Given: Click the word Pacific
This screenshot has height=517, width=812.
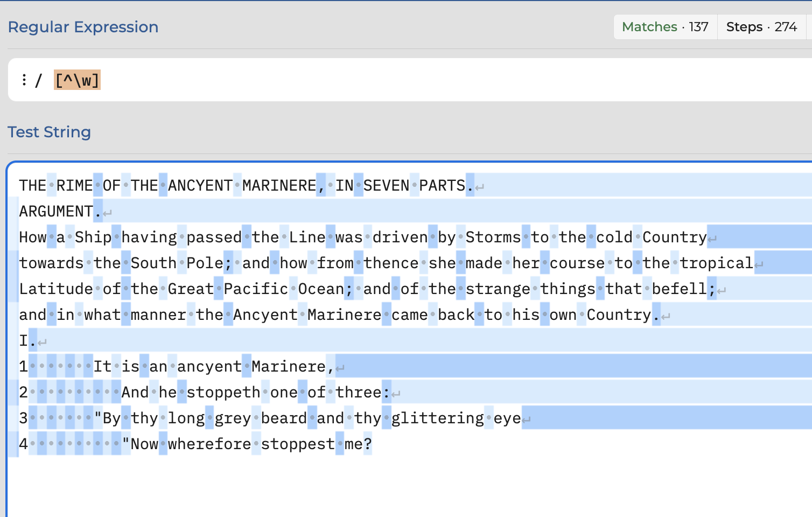Looking at the screenshot, I should point(256,289).
